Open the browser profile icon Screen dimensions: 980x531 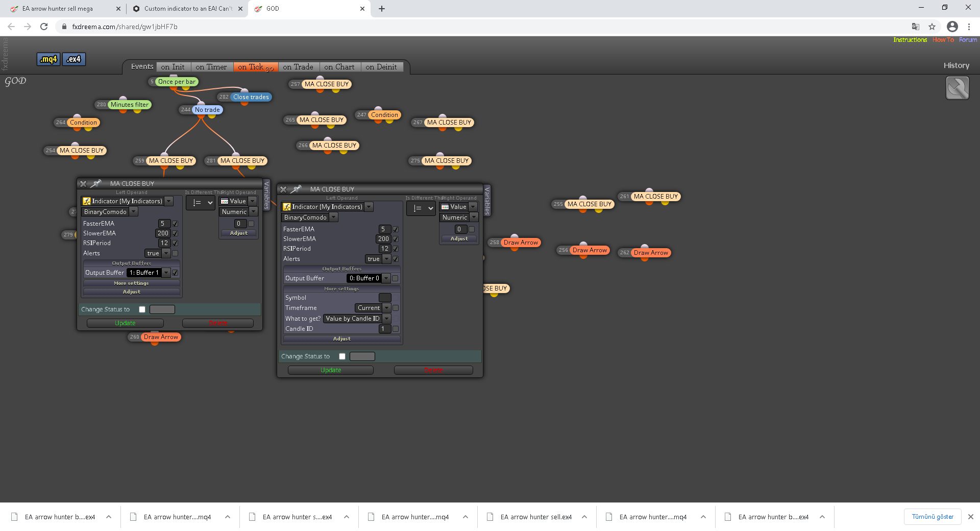pos(952,27)
